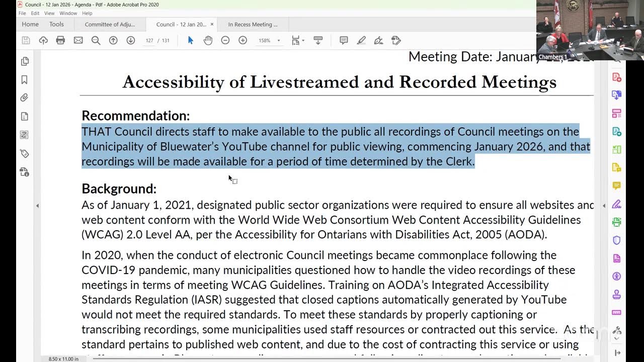
Task: Open Page Thumbnails in left pane
Action: pos(25,61)
